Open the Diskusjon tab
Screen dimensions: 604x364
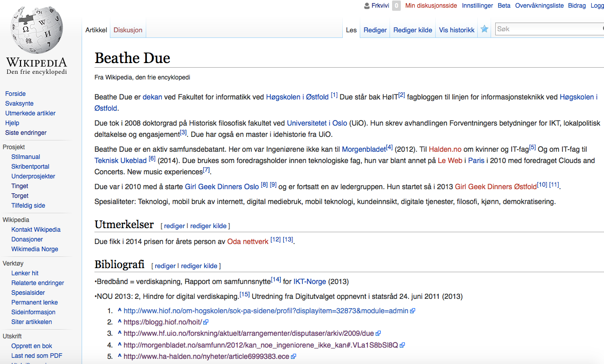pos(128,30)
